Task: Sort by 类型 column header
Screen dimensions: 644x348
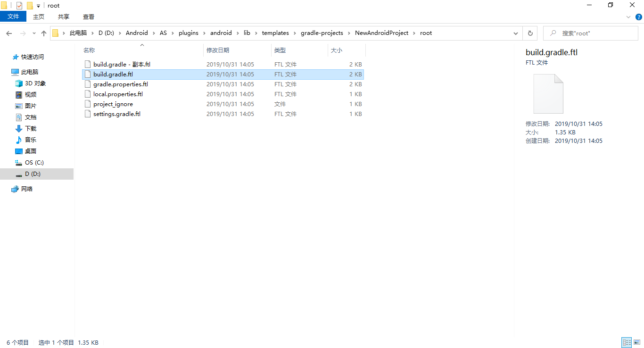Action: point(299,50)
